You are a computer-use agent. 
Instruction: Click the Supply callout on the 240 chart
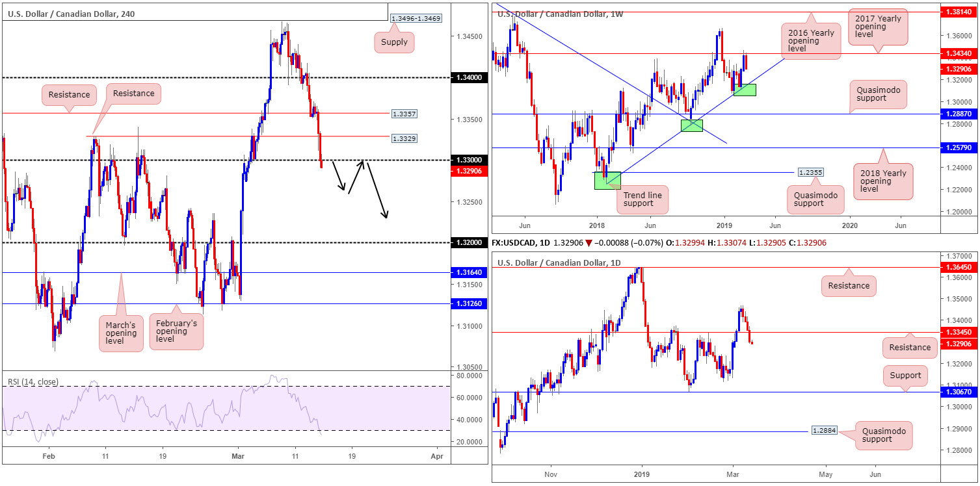[x=394, y=42]
